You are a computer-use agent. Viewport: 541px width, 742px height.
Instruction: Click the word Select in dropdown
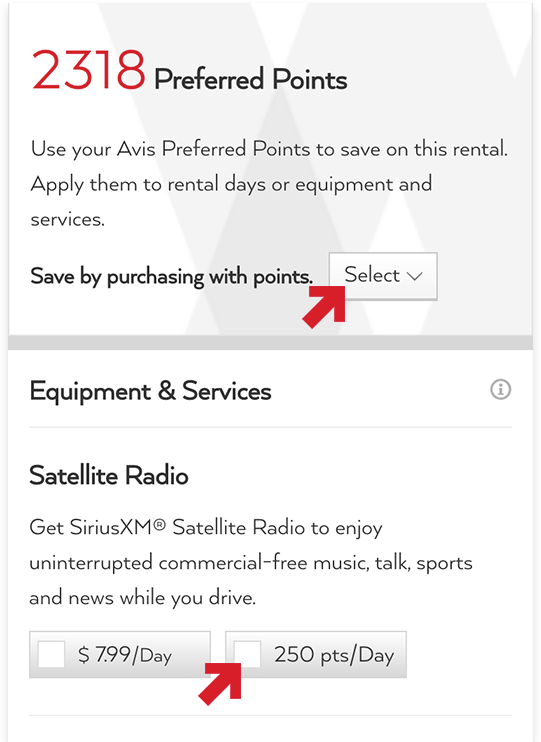372,275
